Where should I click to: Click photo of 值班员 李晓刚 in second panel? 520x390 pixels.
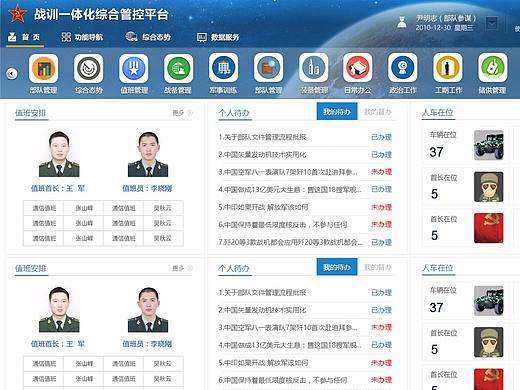(x=148, y=309)
